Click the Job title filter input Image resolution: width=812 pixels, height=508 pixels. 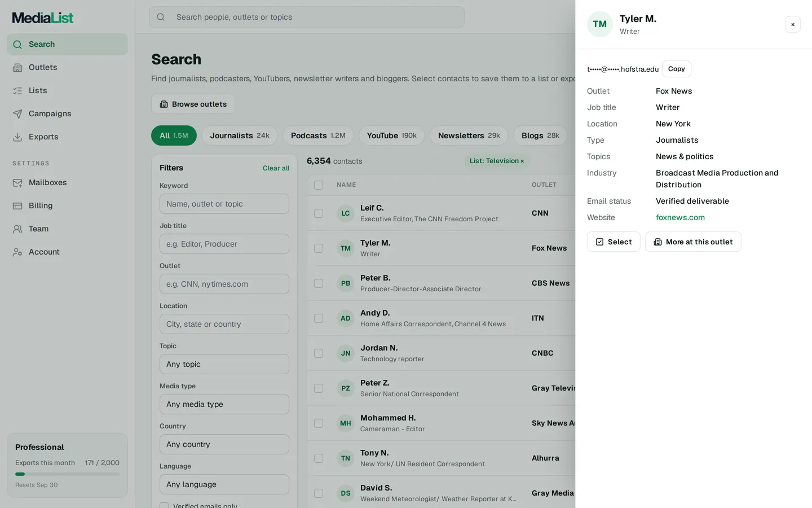coord(224,244)
